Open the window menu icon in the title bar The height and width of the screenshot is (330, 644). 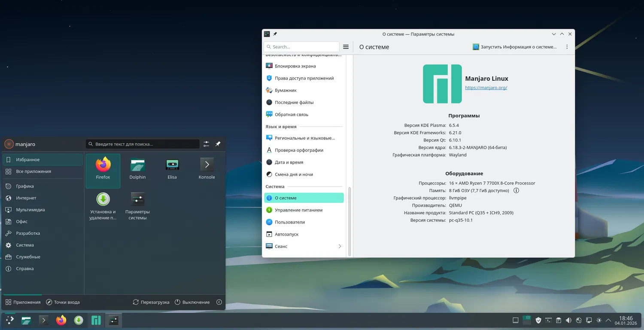(x=267, y=34)
